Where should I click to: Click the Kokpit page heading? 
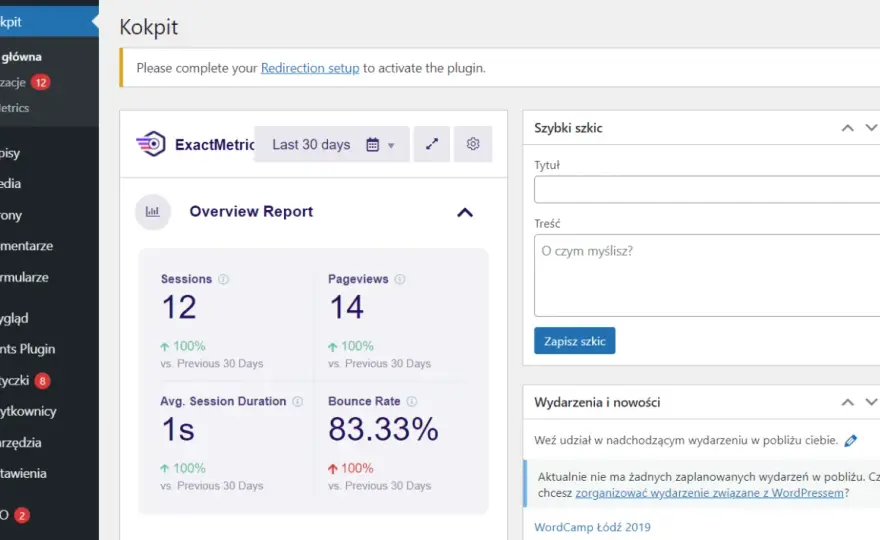pyautogui.click(x=149, y=27)
